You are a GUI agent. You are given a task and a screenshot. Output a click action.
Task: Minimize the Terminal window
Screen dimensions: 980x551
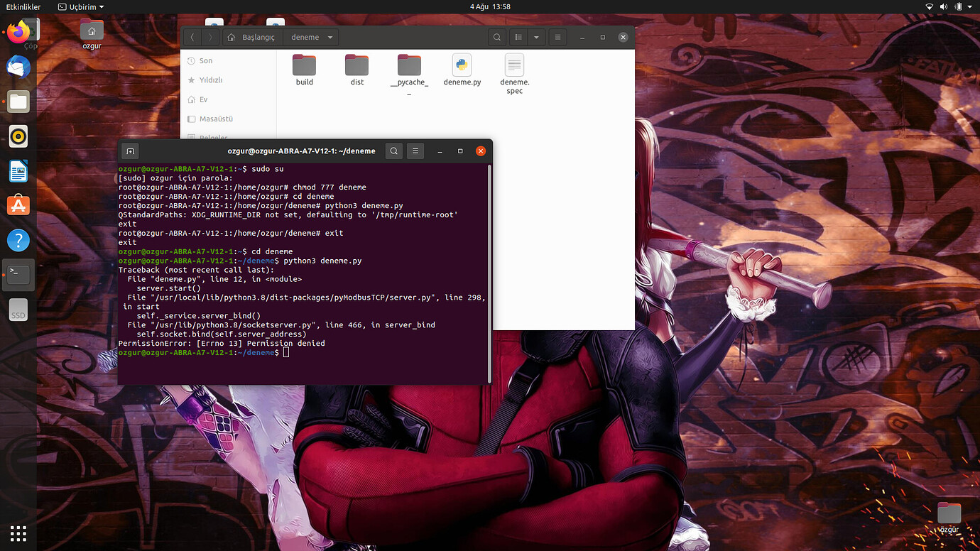tap(440, 151)
